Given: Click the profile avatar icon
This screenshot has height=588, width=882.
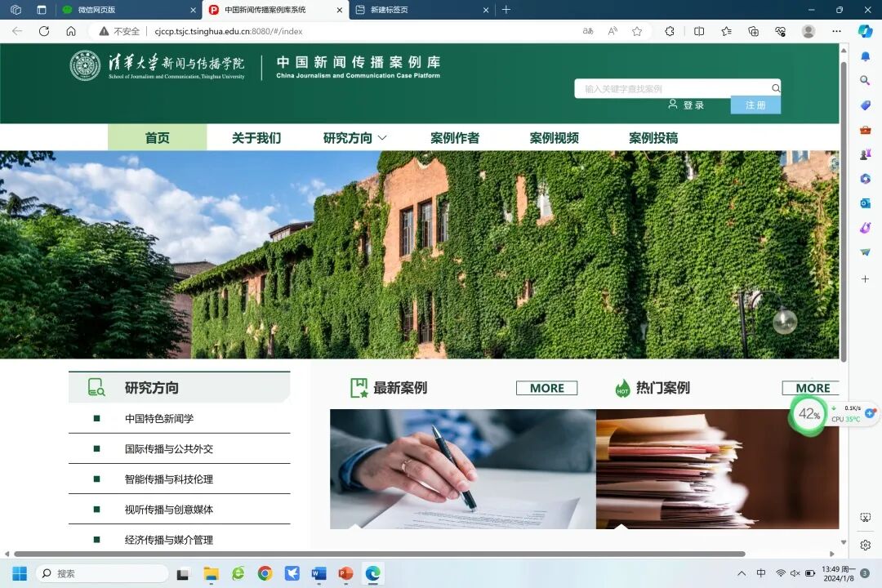Looking at the screenshot, I should pyautogui.click(x=808, y=31).
